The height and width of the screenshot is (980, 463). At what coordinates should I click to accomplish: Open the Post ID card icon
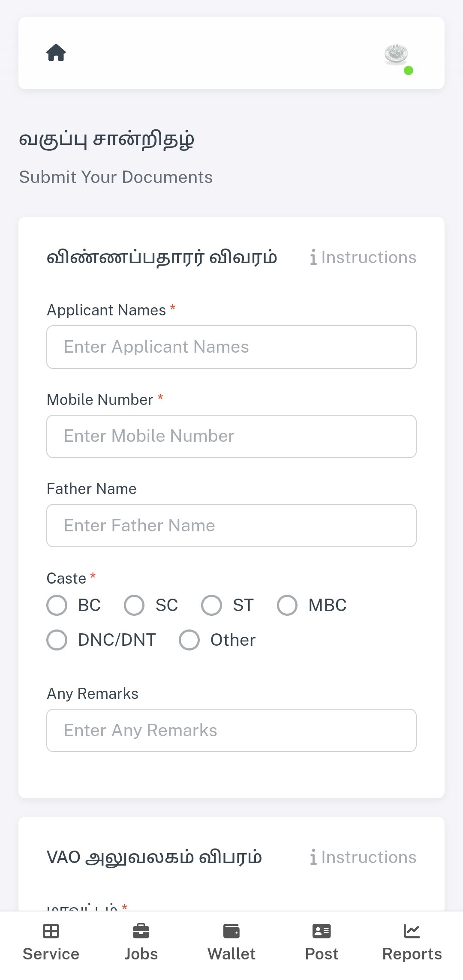click(x=322, y=931)
